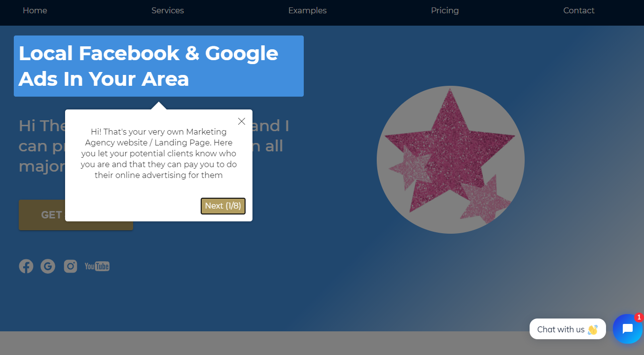Click the waving hand emoji

593,329
